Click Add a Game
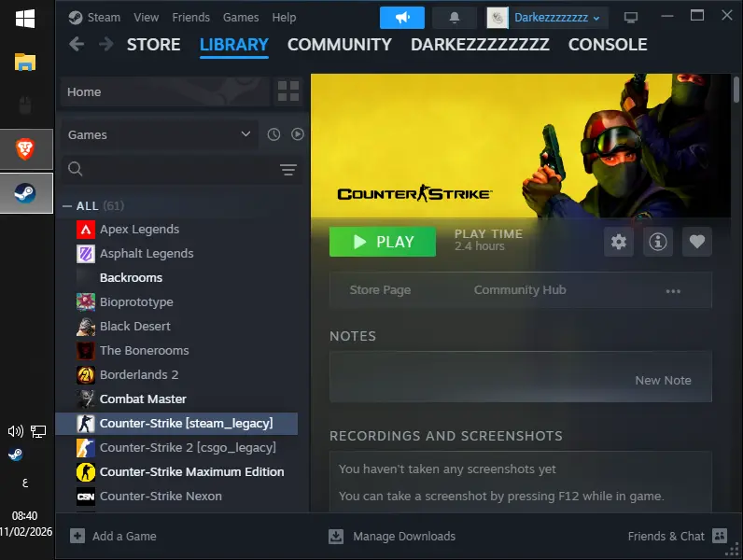The width and height of the screenshot is (743, 560). (x=113, y=537)
